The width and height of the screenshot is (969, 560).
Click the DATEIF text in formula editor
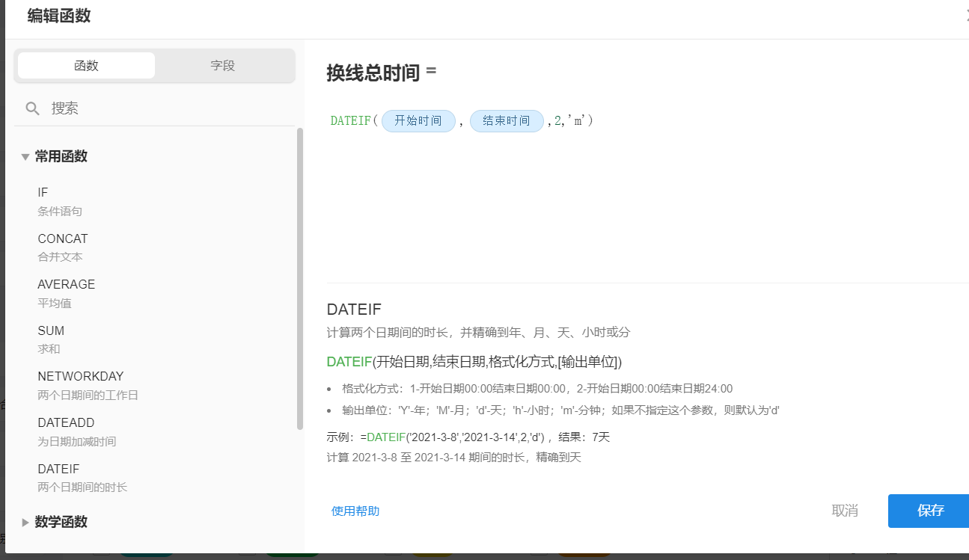point(350,121)
